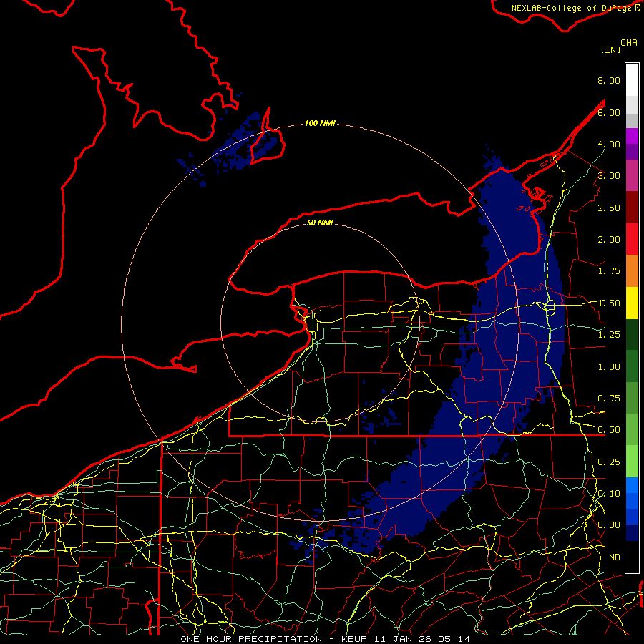Pick the dark red legend swatch
Image resolution: width=644 pixels, height=644 pixels.
[x=632, y=208]
